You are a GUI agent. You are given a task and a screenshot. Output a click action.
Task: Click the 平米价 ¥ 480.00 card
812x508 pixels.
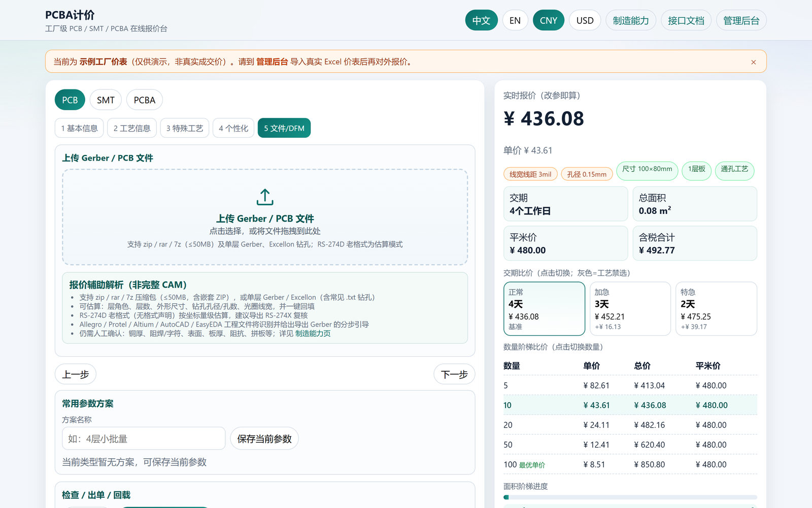[565, 243]
